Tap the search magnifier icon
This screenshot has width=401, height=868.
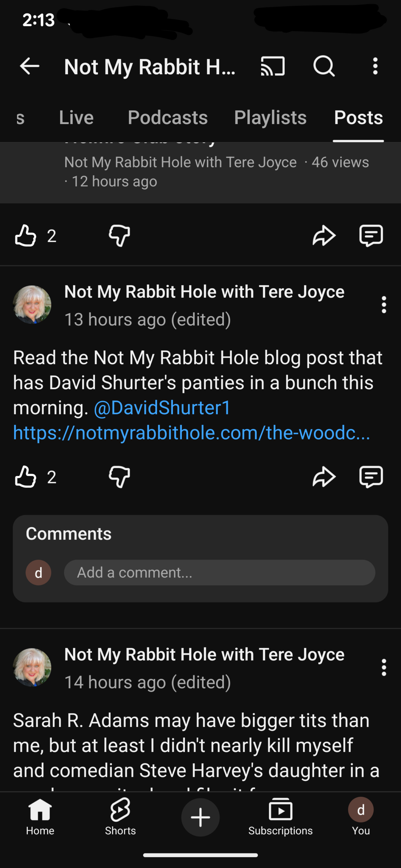coord(324,66)
